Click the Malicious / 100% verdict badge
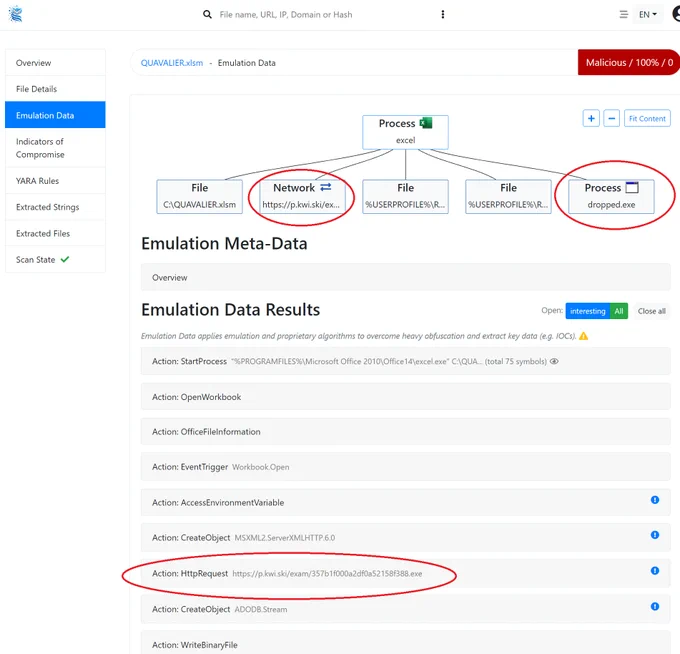 point(629,62)
